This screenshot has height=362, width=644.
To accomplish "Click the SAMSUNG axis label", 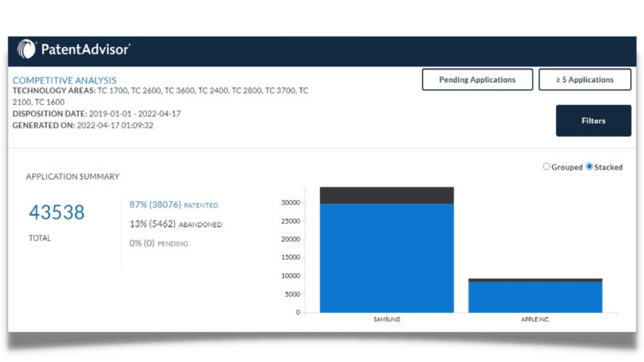I will (387, 319).
